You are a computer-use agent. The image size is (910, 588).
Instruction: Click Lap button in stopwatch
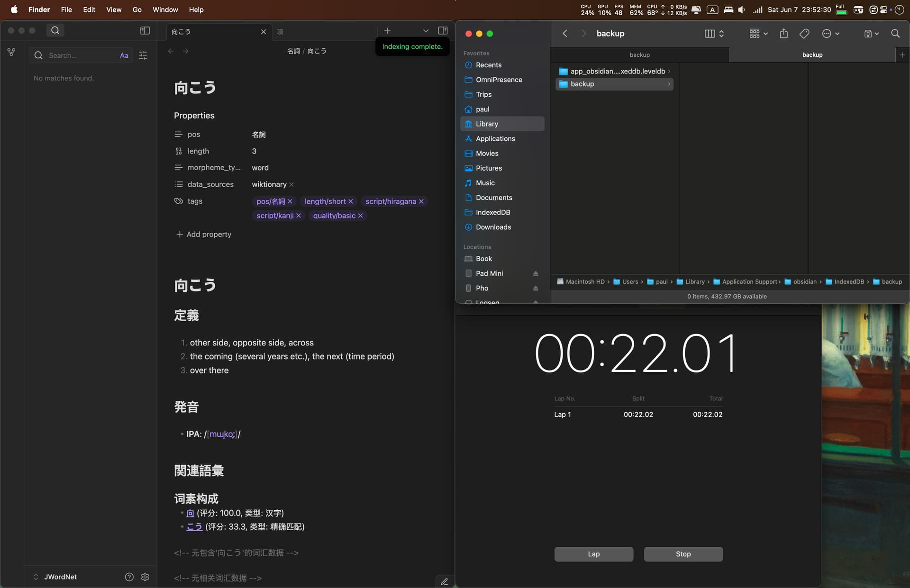click(x=593, y=554)
